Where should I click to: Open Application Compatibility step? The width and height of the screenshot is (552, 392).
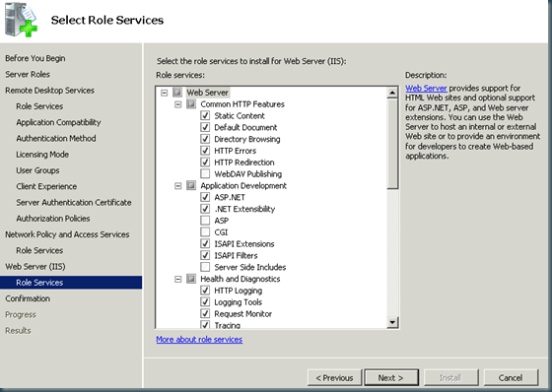pyautogui.click(x=58, y=122)
